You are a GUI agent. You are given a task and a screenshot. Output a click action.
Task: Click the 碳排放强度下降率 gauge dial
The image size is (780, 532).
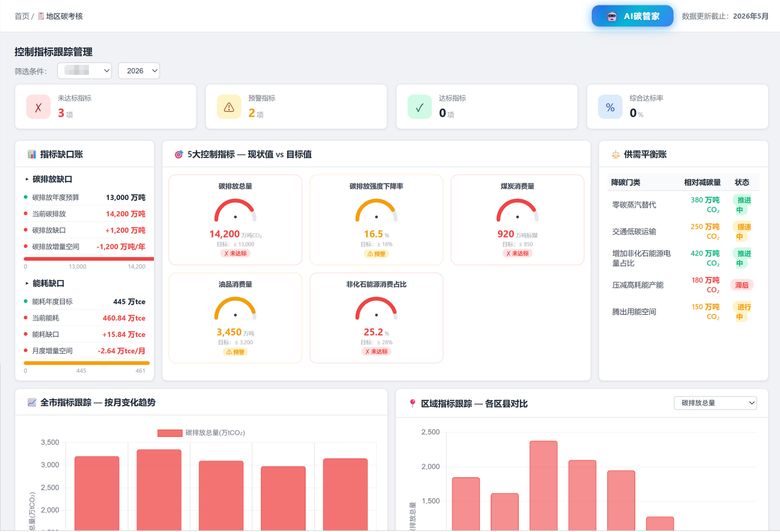[x=376, y=211]
